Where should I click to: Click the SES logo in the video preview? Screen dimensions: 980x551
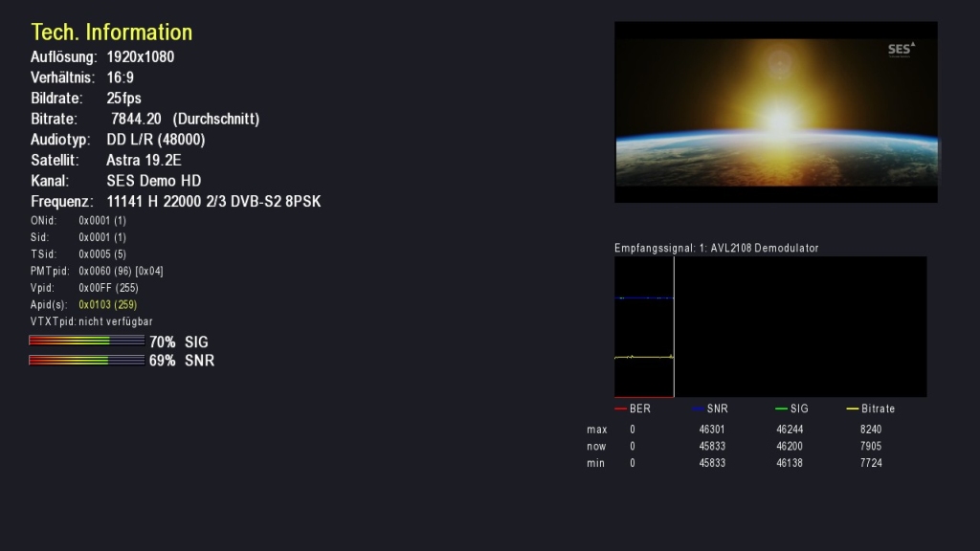(902, 50)
